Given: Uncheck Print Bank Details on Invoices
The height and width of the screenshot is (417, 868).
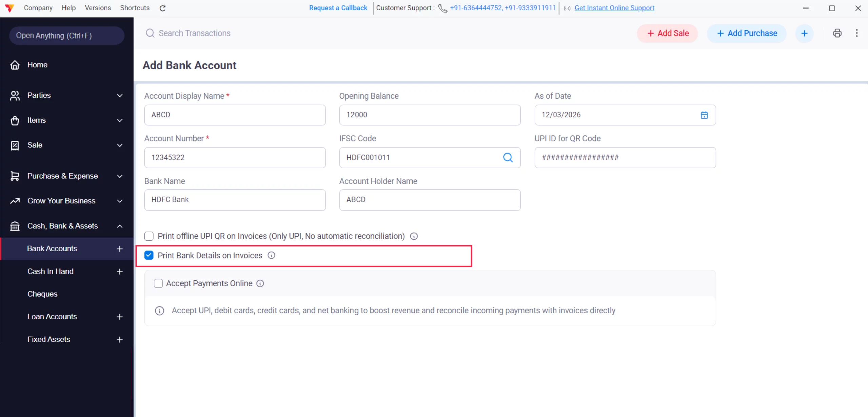Looking at the screenshot, I should point(149,255).
